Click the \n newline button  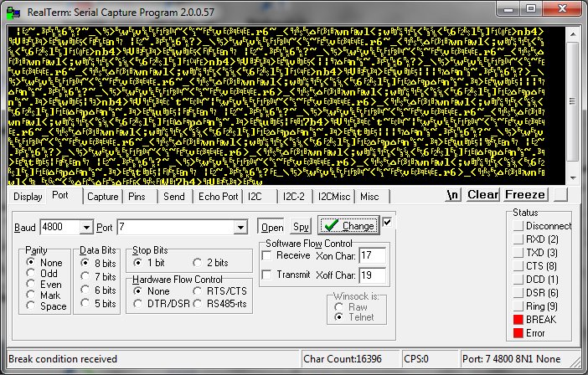[453, 195]
